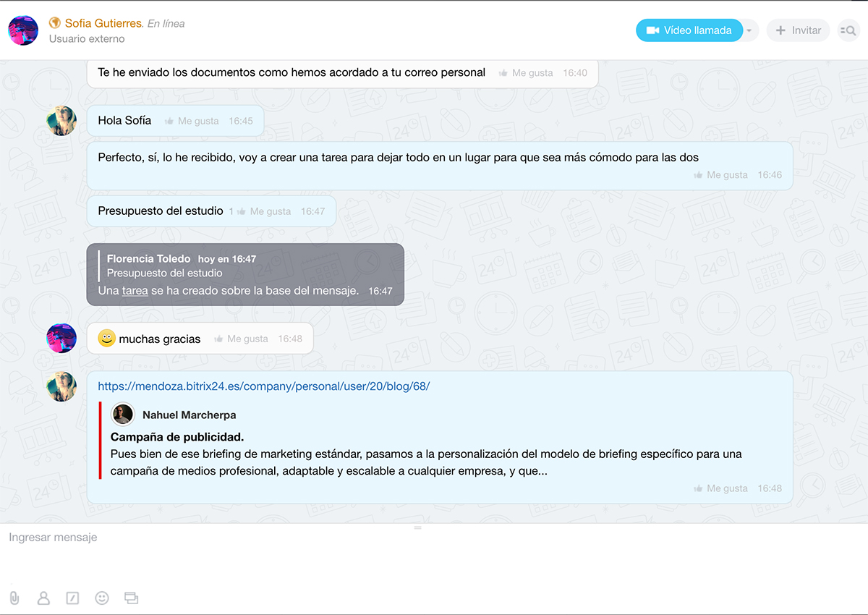The width and height of the screenshot is (868, 615).
Task: Toggle Me gusta on "muchas gracias" message
Action: coord(242,339)
